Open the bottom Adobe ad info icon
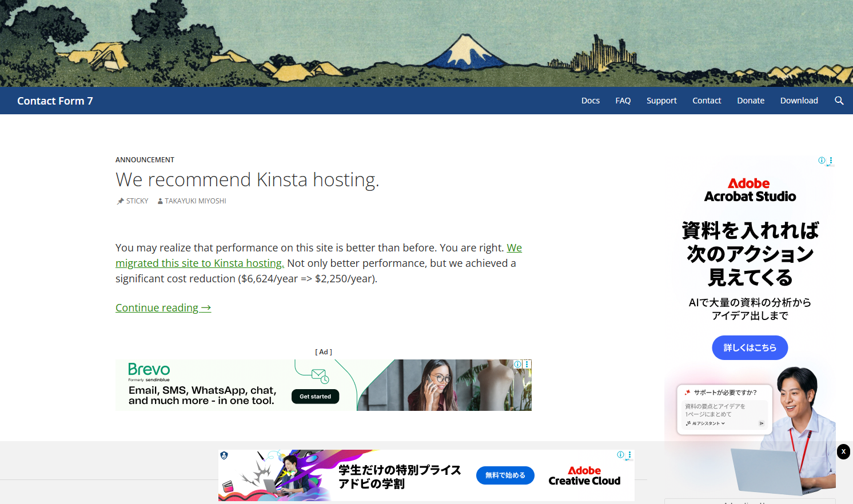The width and height of the screenshot is (853, 504). pos(620,455)
